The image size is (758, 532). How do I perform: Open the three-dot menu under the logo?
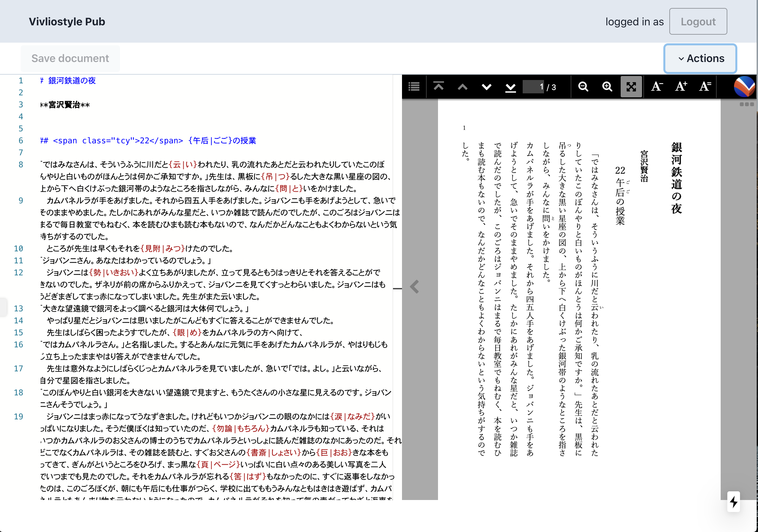747,104
